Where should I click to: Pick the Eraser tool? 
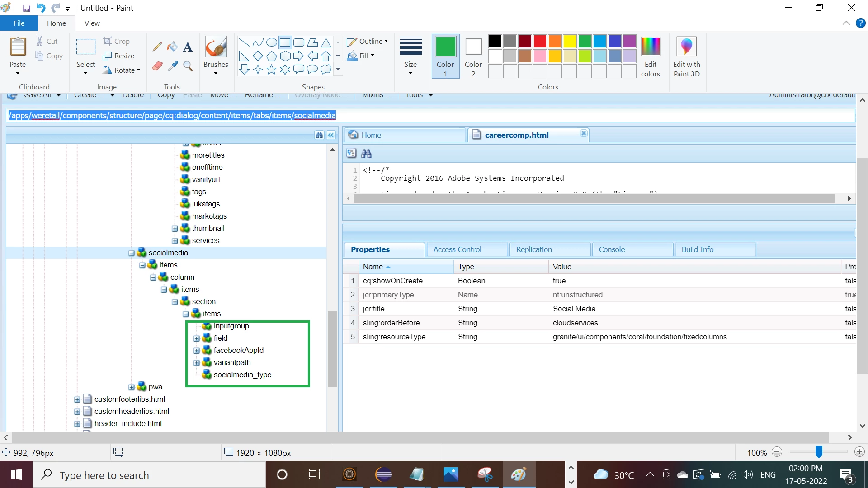point(157,66)
